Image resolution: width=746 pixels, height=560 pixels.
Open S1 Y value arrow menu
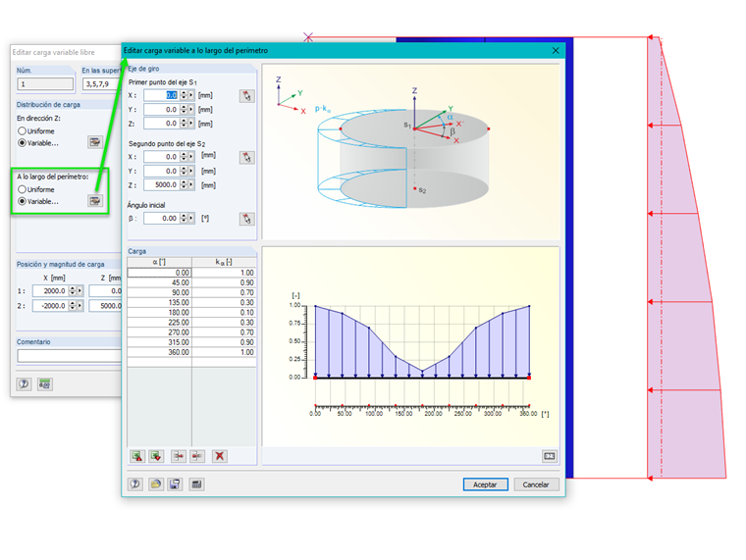click(x=191, y=110)
